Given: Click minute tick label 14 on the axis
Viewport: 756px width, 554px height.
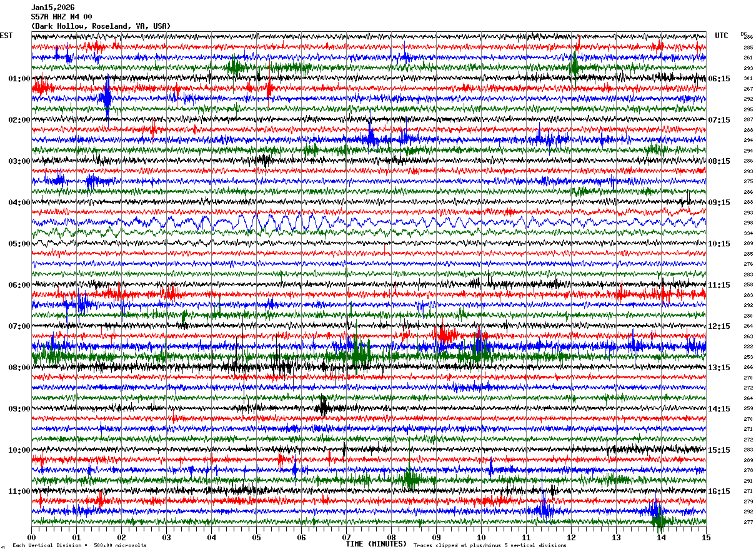Looking at the screenshot, I should pyautogui.click(x=661, y=537).
